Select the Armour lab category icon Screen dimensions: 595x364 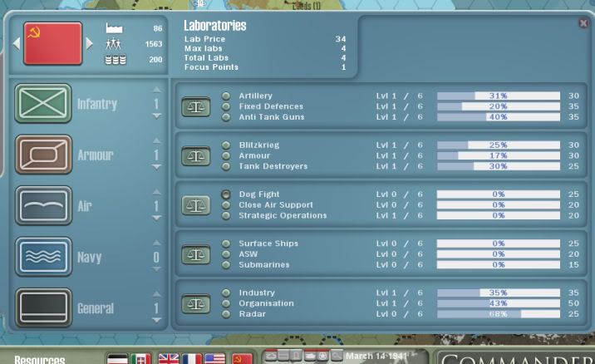(43, 155)
